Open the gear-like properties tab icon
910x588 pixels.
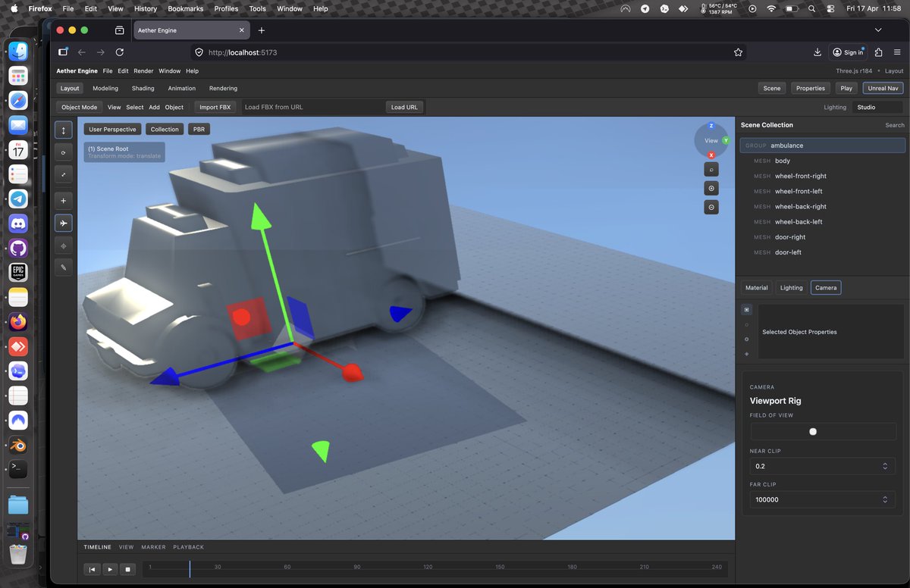click(747, 339)
